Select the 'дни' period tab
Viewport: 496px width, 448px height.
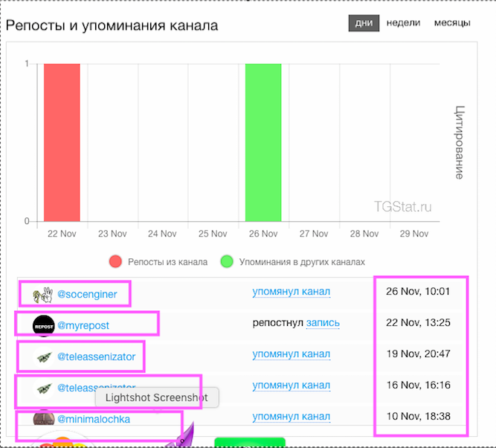(364, 23)
